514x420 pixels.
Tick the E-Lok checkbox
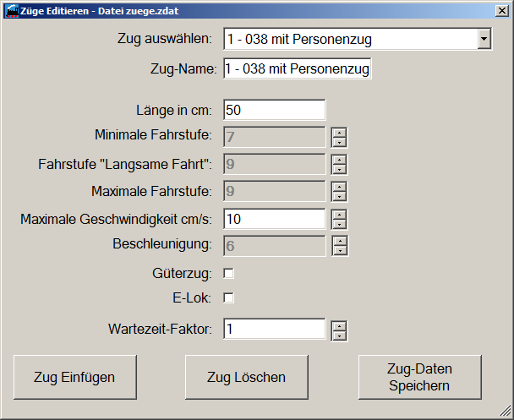point(228,297)
